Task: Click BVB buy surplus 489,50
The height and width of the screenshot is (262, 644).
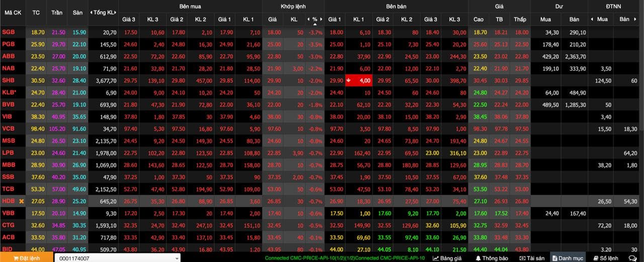Action: coord(551,105)
